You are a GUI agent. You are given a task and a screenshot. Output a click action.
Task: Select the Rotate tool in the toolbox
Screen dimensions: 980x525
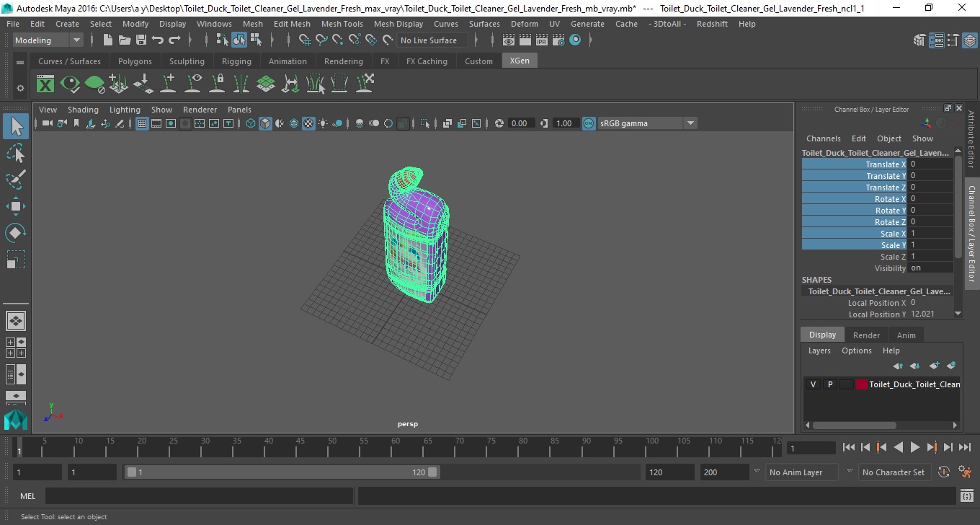coord(16,233)
